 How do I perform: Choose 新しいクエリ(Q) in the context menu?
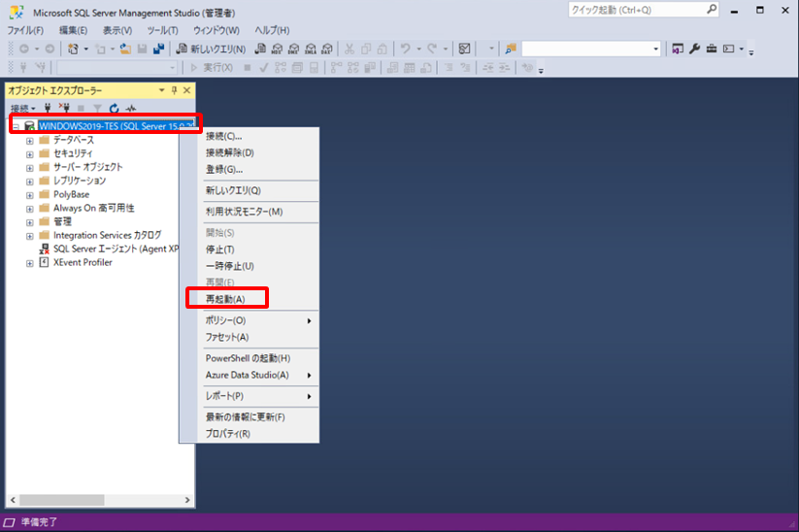258,190
